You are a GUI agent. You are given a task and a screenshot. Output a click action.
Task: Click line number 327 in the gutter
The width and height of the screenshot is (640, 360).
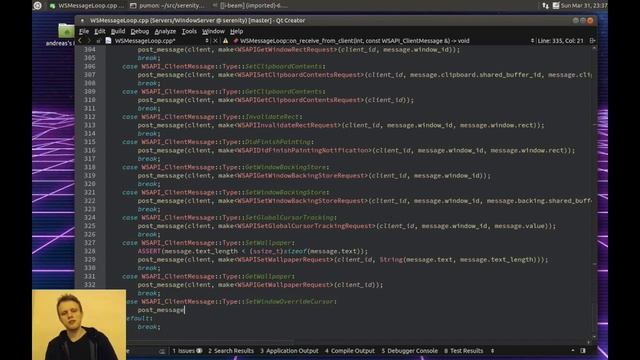pyautogui.click(x=89, y=243)
